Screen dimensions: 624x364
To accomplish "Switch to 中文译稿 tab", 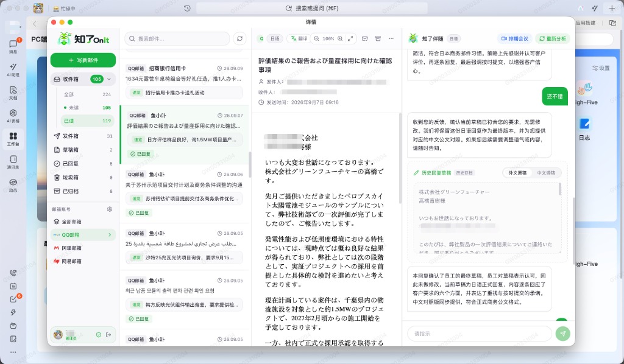I will pyautogui.click(x=545, y=172).
